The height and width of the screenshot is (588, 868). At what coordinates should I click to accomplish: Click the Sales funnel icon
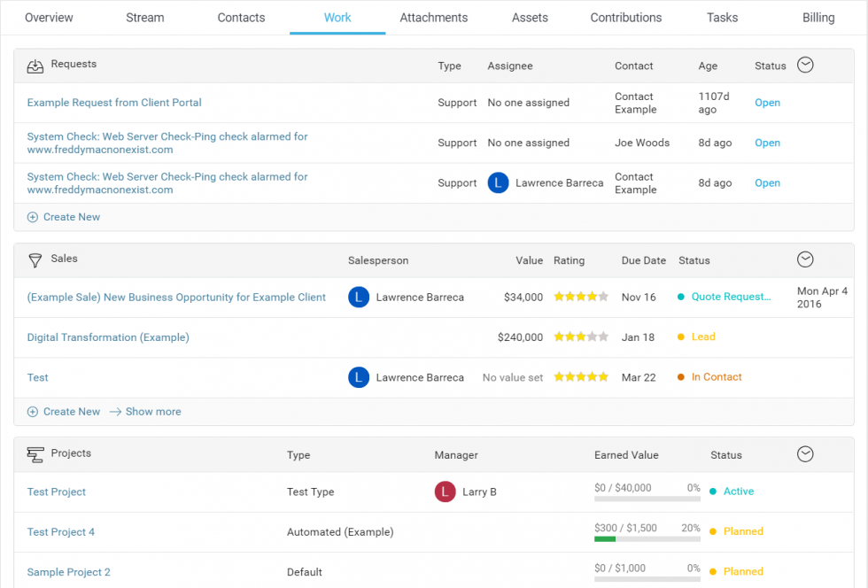point(35,260)
